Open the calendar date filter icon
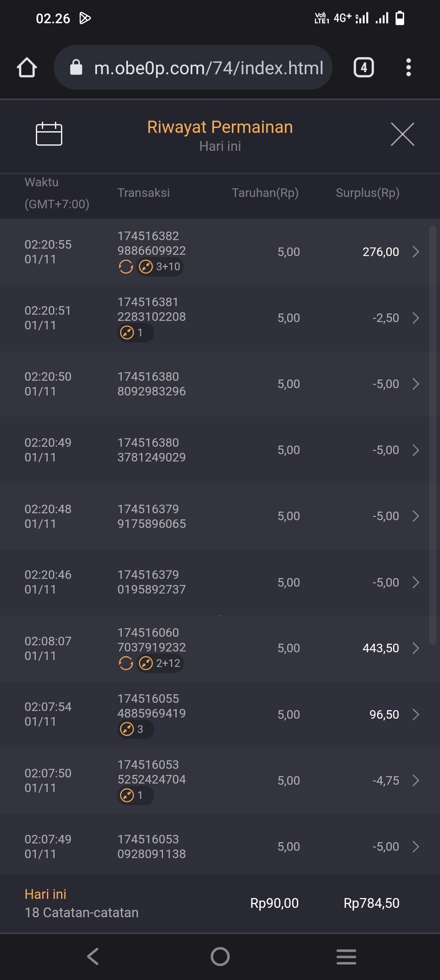Screen dimensions: 440x980 pyautogui.click(x=49, y=134)
